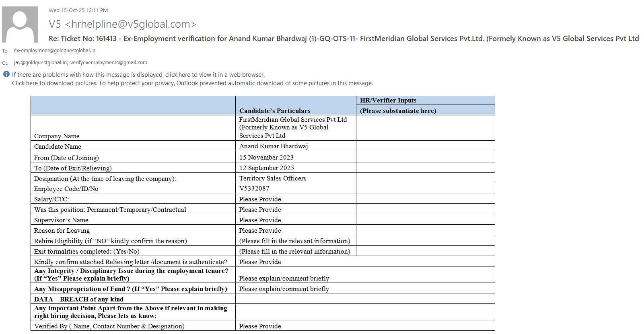The width and height of the screenshot is (644, 334).
Task: Click 'Any Important Point Apart from the Above' label
Action: pyautogui.click(x=131, y=312)
